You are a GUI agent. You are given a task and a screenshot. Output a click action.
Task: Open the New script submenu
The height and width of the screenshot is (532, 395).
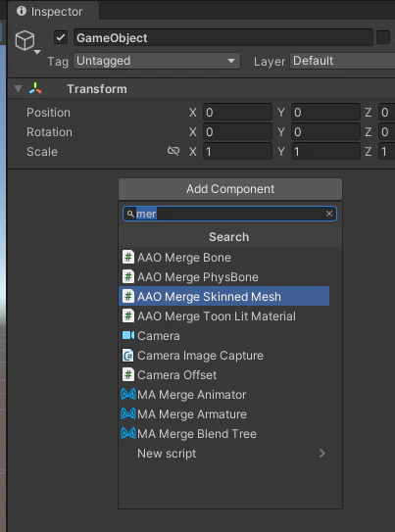pos(224,454)
